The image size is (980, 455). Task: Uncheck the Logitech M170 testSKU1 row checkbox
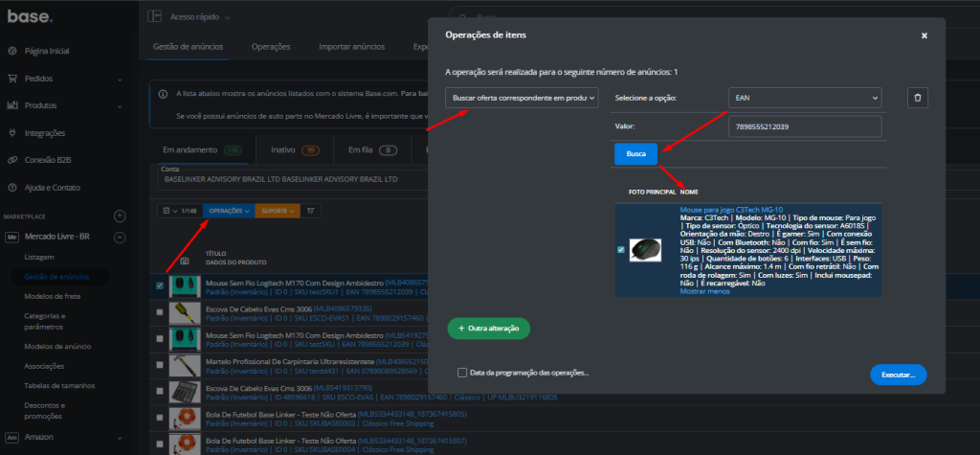(160, 285)
